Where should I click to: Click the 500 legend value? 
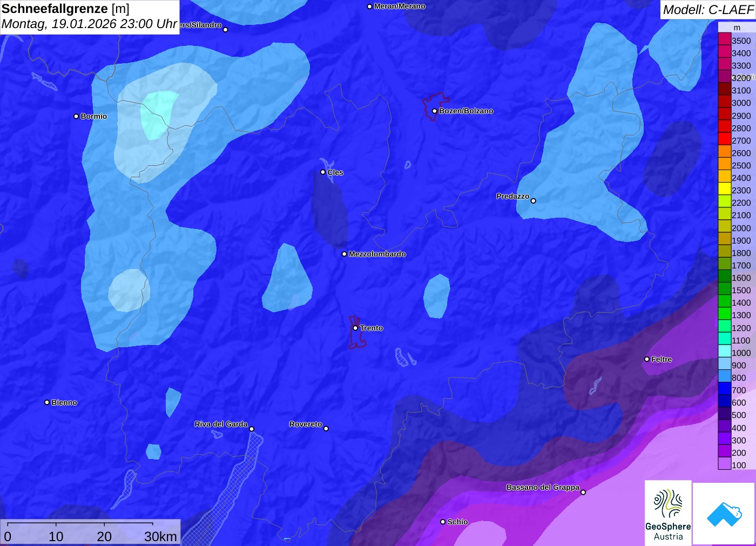739,415
